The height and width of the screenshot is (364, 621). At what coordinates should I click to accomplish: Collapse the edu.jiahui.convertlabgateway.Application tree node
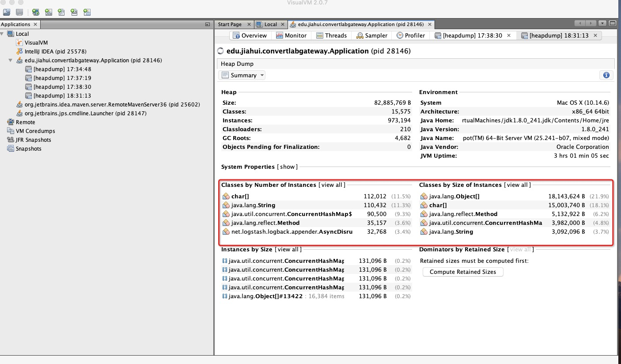[11, 60]
